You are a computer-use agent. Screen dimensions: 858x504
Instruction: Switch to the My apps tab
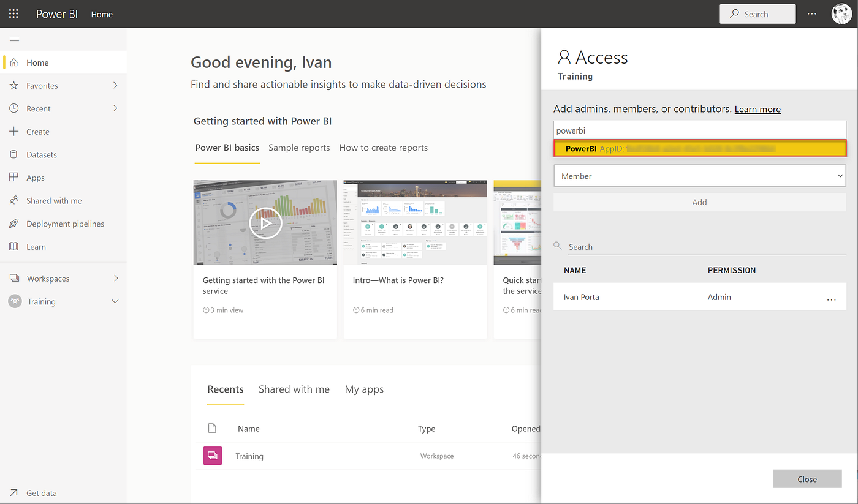364,389
